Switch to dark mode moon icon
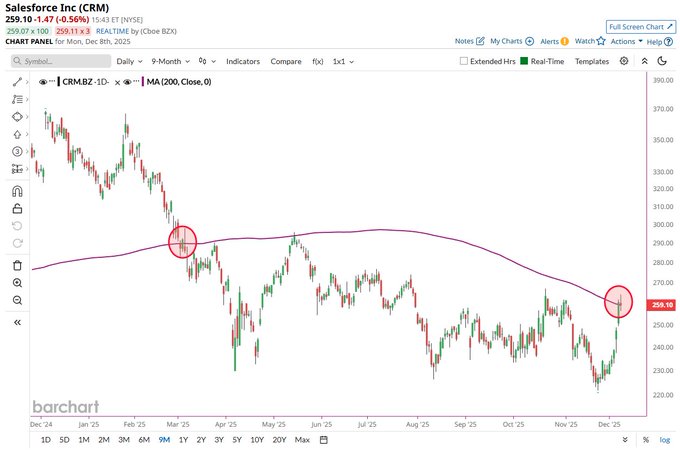The height and width of the screenshot is (450, 680). tap(661, 61)
